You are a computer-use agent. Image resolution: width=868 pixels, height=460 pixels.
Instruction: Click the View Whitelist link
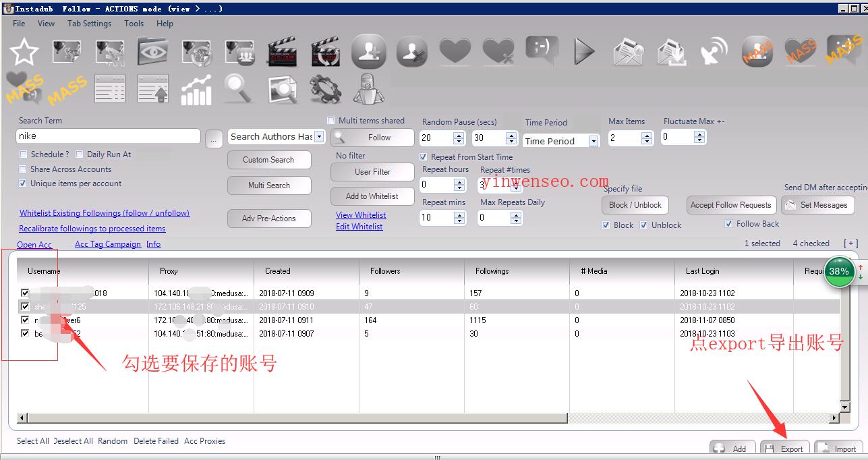[x=361, y=215]
